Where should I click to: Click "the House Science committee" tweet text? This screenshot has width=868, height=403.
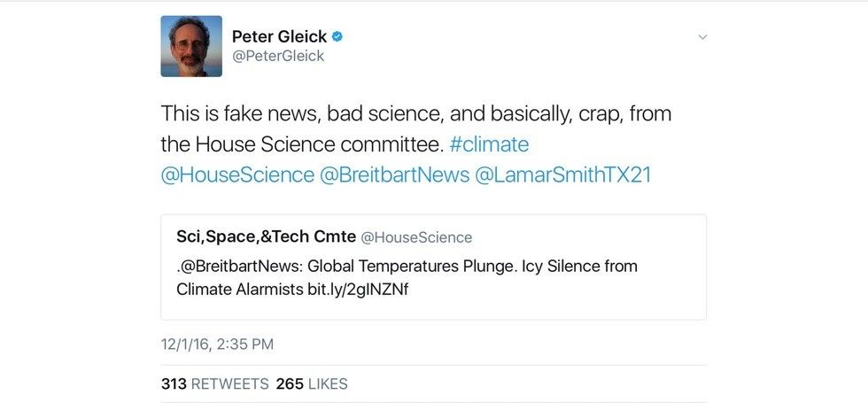[x=301, y=143]
